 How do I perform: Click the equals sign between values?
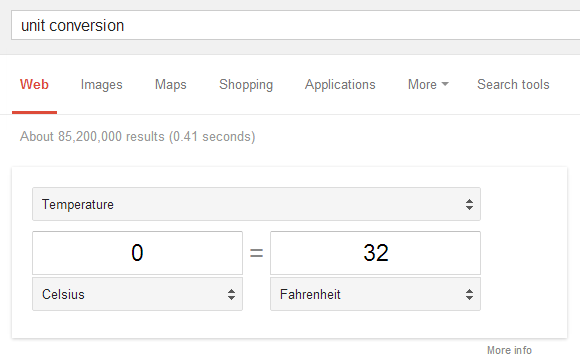point(256,253)
